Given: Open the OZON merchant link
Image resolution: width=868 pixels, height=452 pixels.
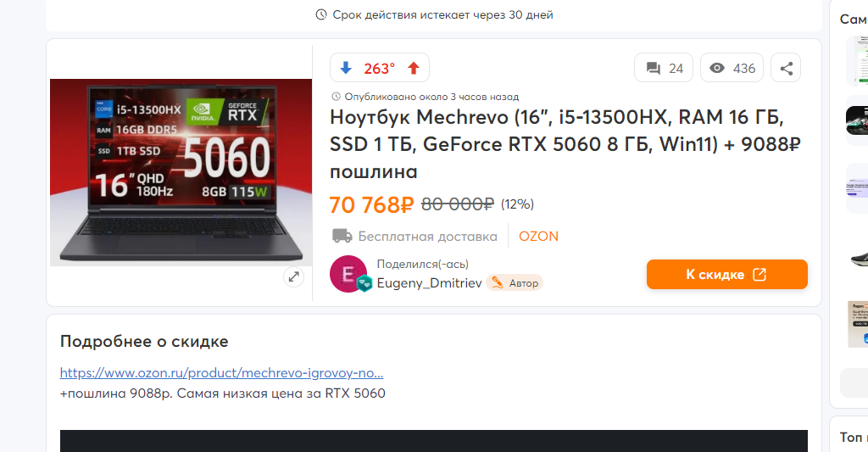Looking at the screenshot, I should (x=538, y=237).
